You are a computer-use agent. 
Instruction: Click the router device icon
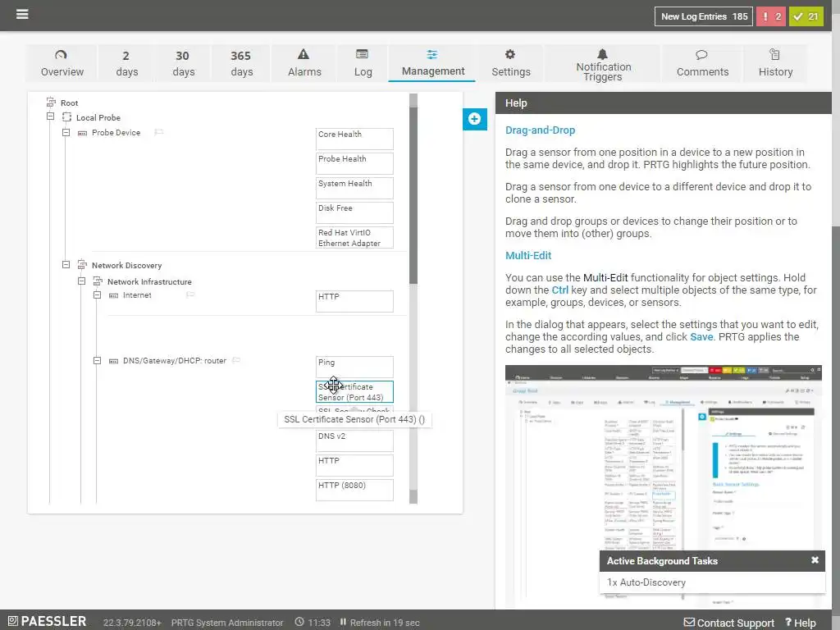(x=113, y=361)
